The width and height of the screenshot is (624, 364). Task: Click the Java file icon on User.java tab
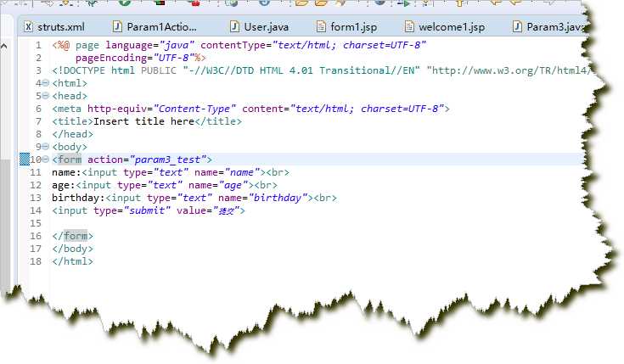[235, 26]
